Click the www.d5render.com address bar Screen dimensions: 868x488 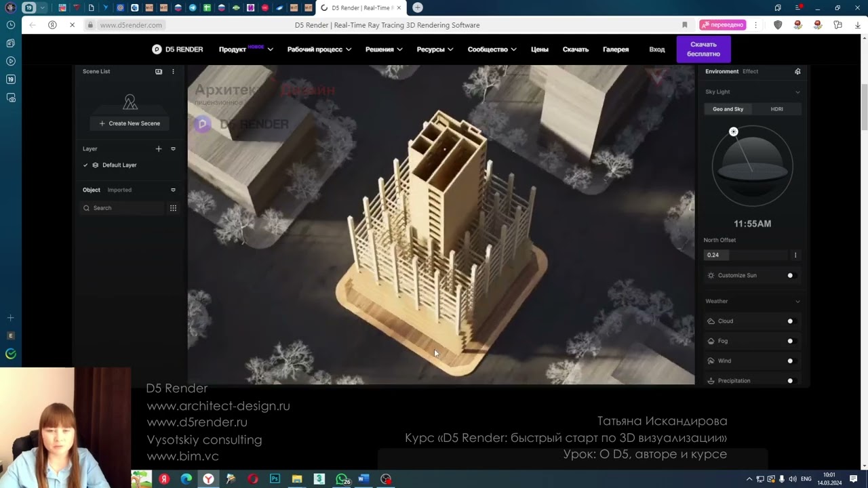point(131,25)
